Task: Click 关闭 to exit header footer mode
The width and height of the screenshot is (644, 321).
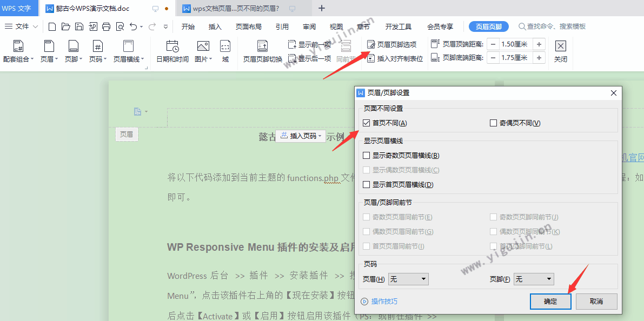Action: pyautogui.click(x=560, y=51)
